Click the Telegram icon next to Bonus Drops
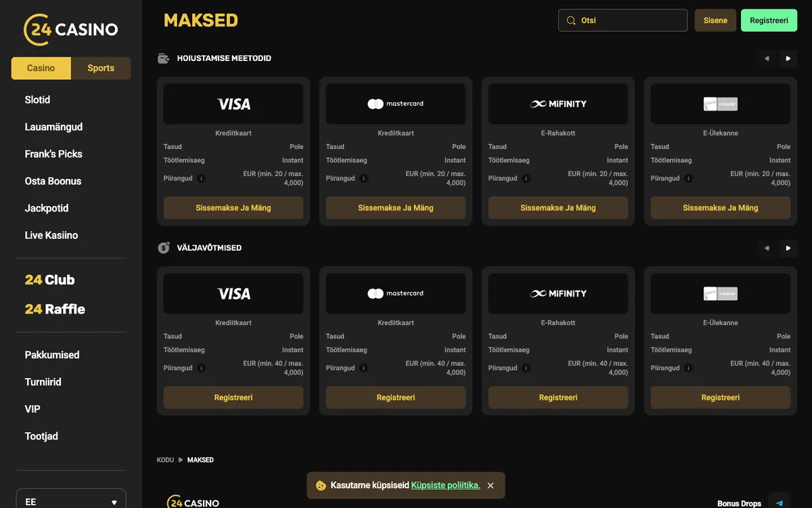The height and width of the screenshot is (508, 812). (x=780, y=503)
